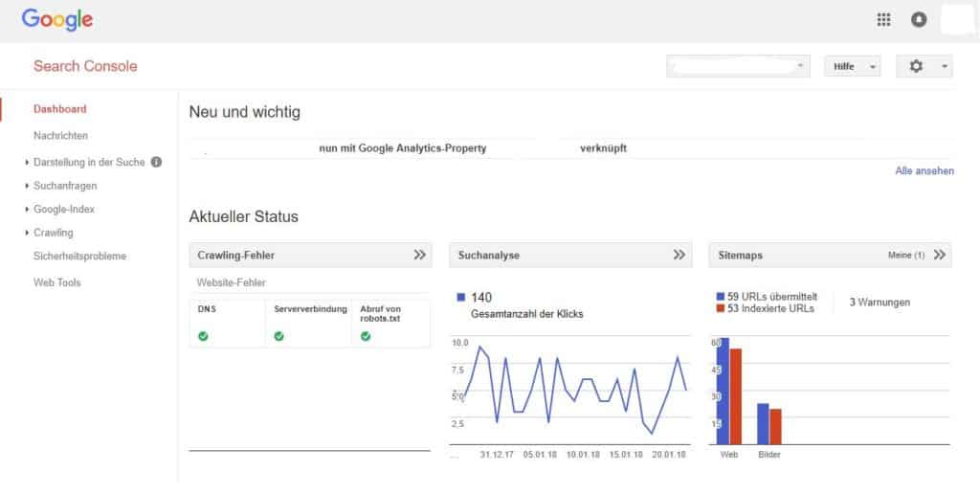Click the Alle ansehen link
Viewport: 980px width, 495px height.
tap(924, 170)
